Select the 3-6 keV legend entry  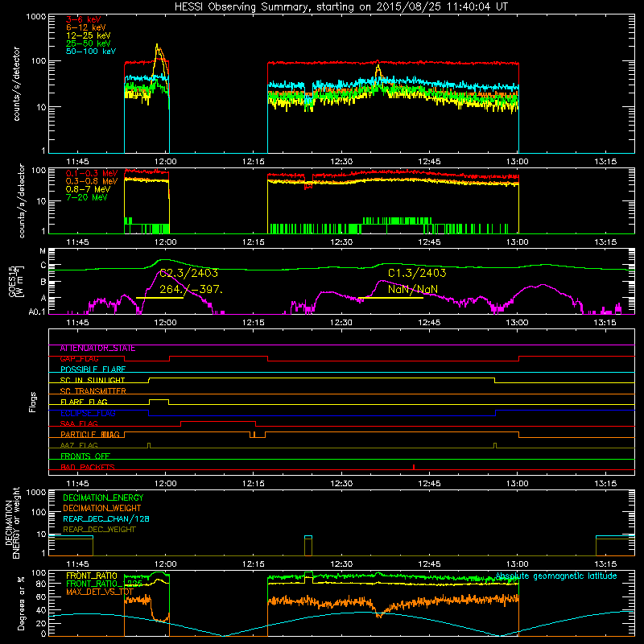84,19
